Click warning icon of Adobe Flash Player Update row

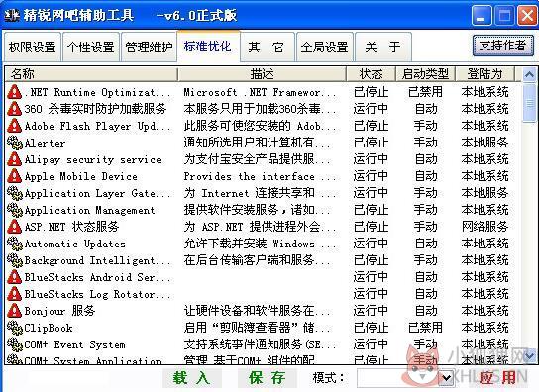15,126
